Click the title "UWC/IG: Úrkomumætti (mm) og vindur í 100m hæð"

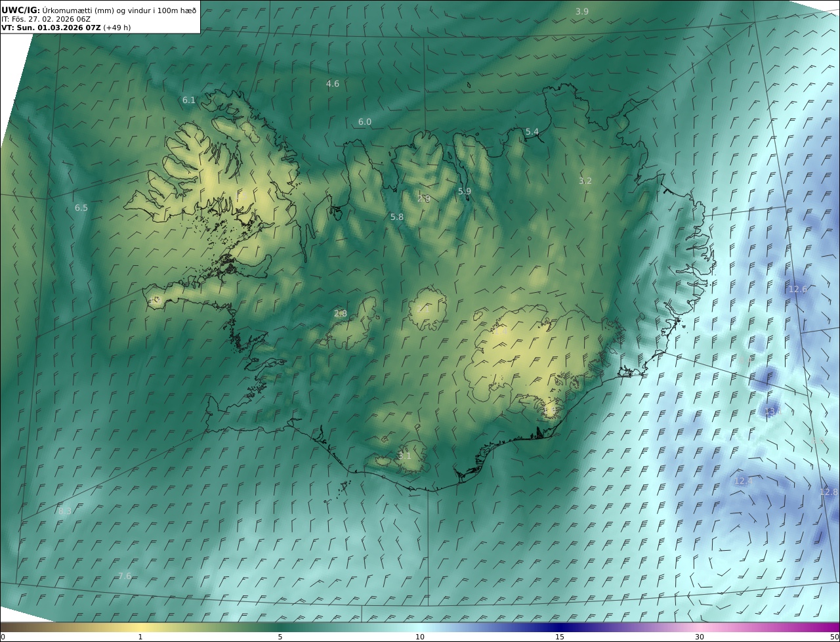coord(98,10)
